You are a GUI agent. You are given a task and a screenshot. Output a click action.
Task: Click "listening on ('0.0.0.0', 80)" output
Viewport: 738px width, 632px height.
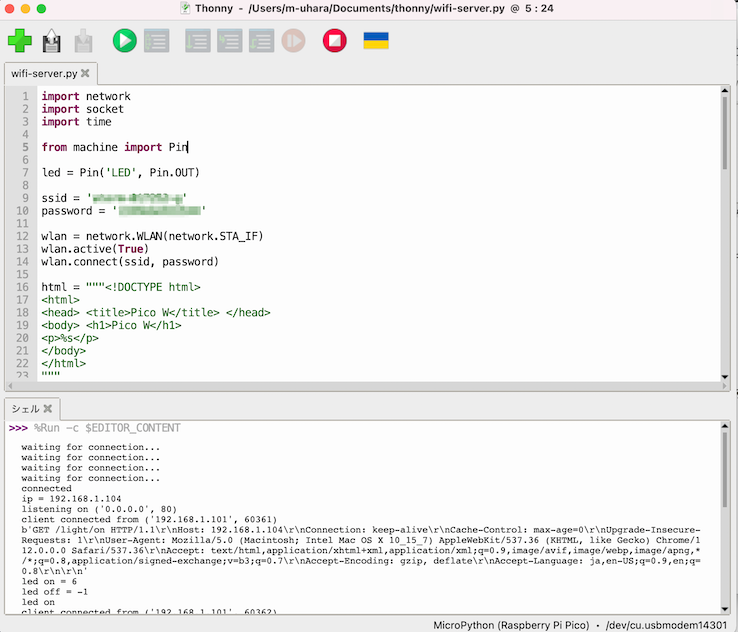(99, 509)
